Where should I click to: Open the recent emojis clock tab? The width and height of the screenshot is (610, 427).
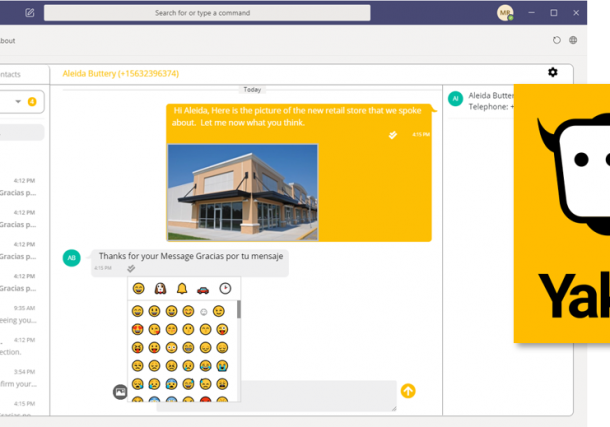coord(225,289)
